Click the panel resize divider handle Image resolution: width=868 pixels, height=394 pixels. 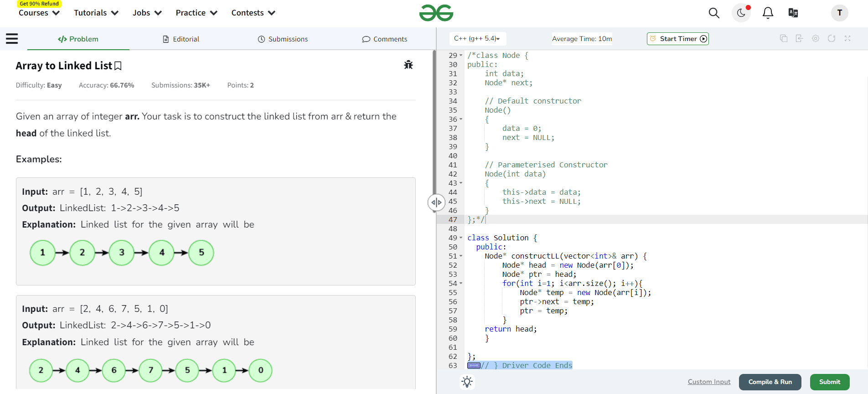436,202
